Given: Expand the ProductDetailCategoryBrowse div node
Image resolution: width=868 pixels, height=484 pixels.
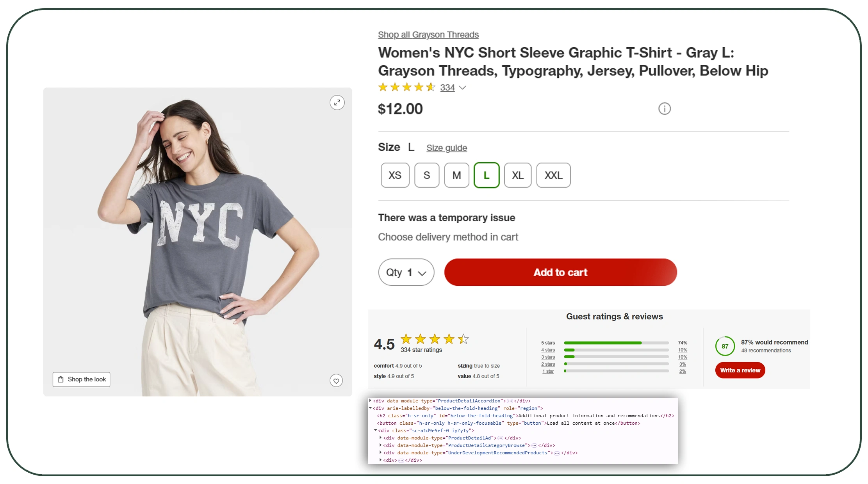Looking at the screenshot, I should click(x=381, y=445).
